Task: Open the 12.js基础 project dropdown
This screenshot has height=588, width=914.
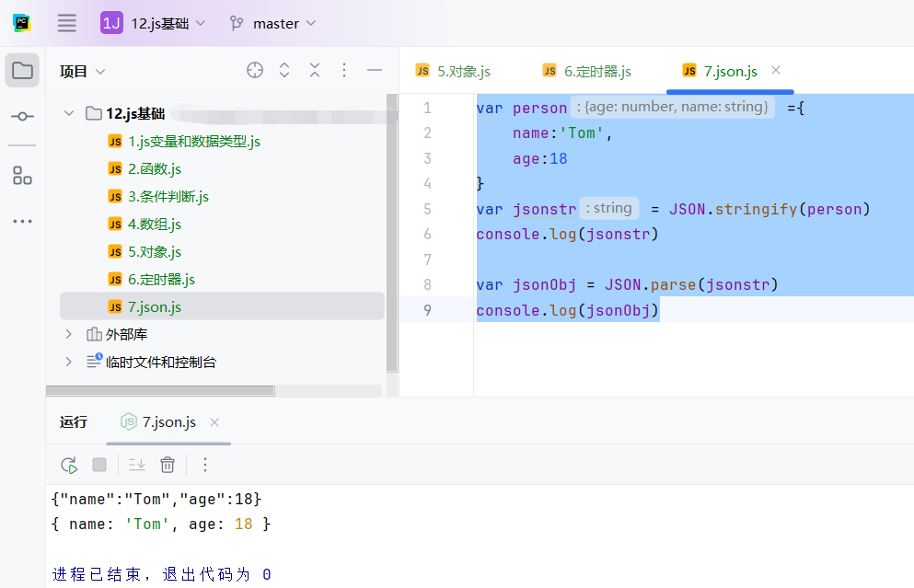Action: pos(154,23)
